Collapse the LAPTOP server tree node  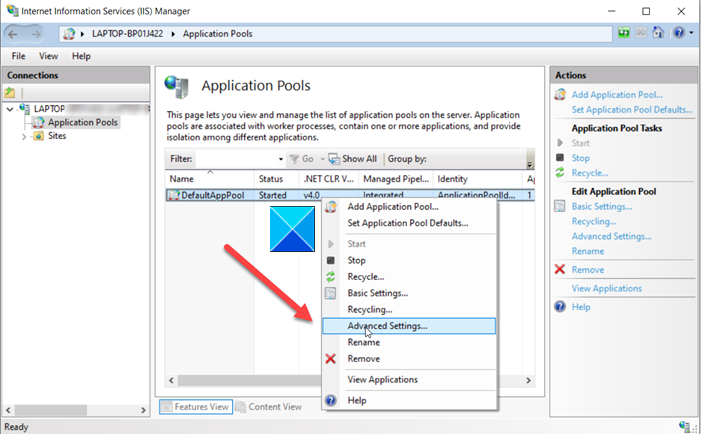[x=10, y=109]
